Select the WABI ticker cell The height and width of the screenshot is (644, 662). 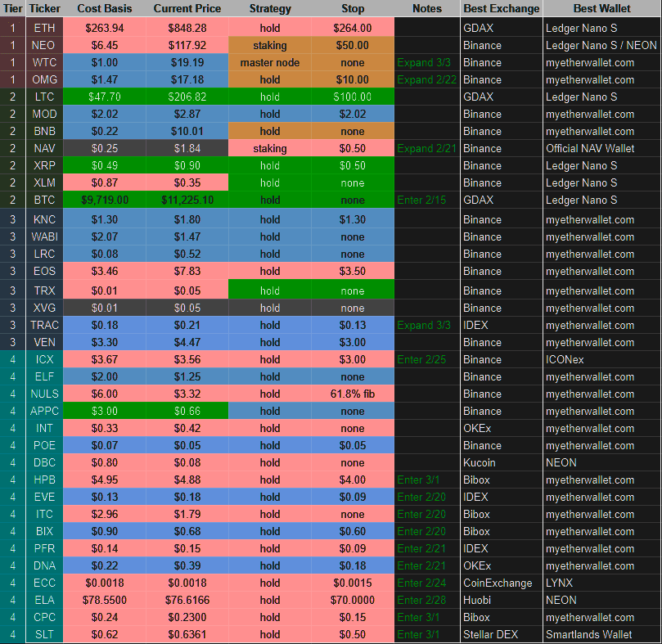point(44,237)
